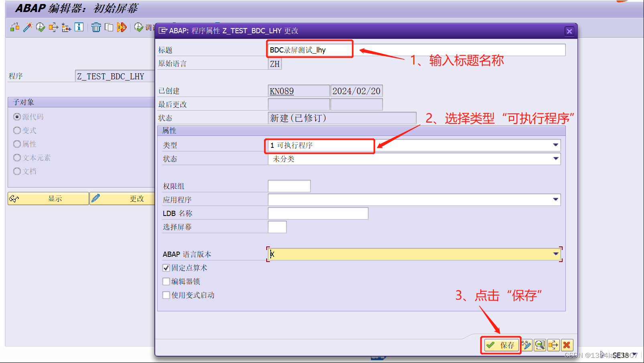This screenshot has width=644, height=363.
Task: Click display/change glasses-pencil icon in dialog
Action: 527,345
